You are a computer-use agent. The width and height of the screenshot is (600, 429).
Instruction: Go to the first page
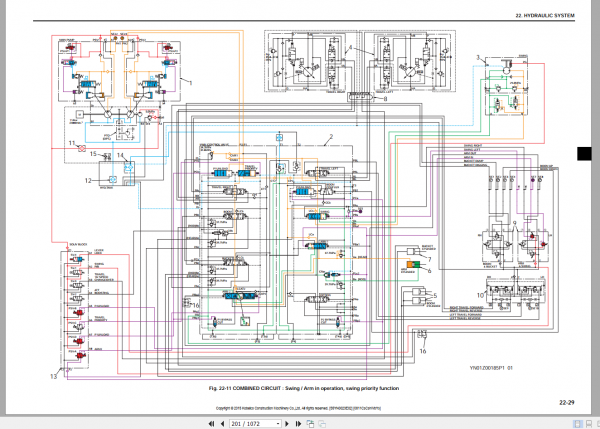[x=211, y=424]
